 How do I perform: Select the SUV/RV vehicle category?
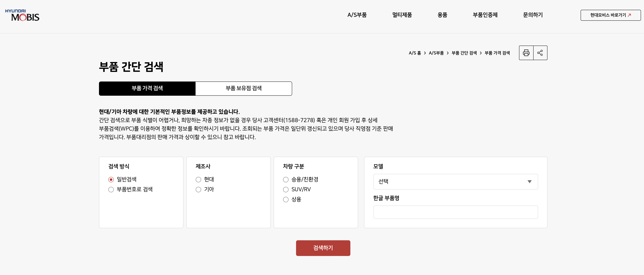[286, 190]
